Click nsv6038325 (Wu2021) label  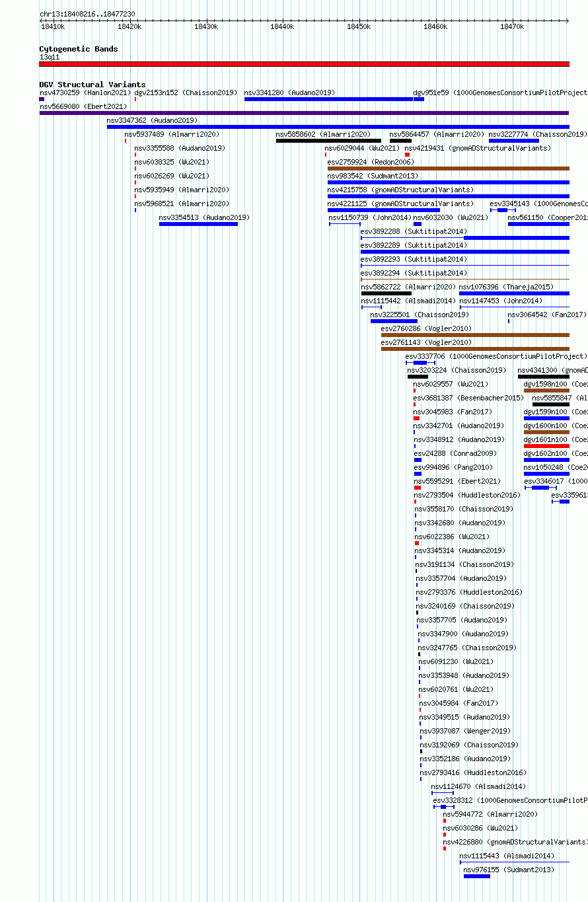(x=172, y=162)
